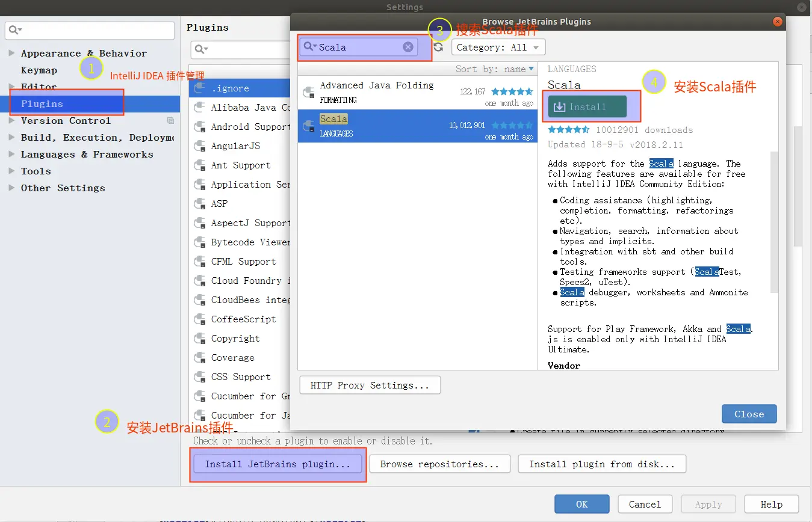Screen dimensions: 812x522
Task: Click the AspectJ Support plugin icon
Action: click(x=200, y=223)
